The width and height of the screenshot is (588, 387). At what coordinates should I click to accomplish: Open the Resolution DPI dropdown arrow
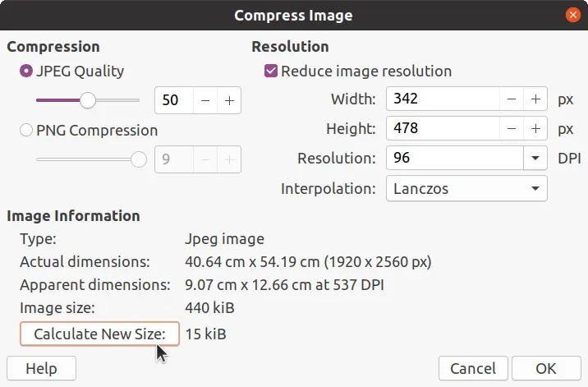(x=535, y=159)
